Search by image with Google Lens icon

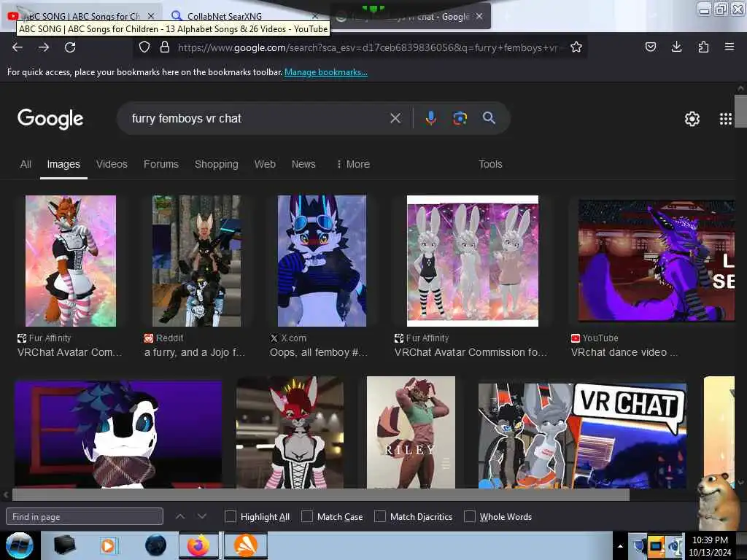pyautogui.click(x=460, y=118)
